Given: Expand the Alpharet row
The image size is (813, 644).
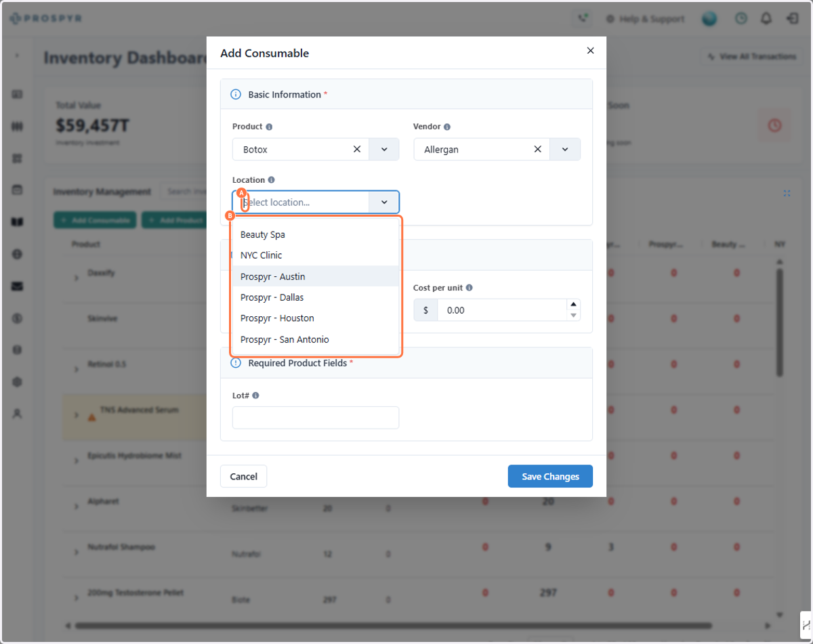Looking at the screenshot, I should point(77,507).
